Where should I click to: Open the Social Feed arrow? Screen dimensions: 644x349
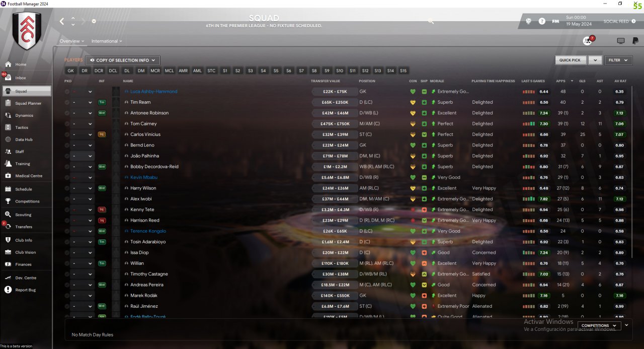click(x=634, y=21)
